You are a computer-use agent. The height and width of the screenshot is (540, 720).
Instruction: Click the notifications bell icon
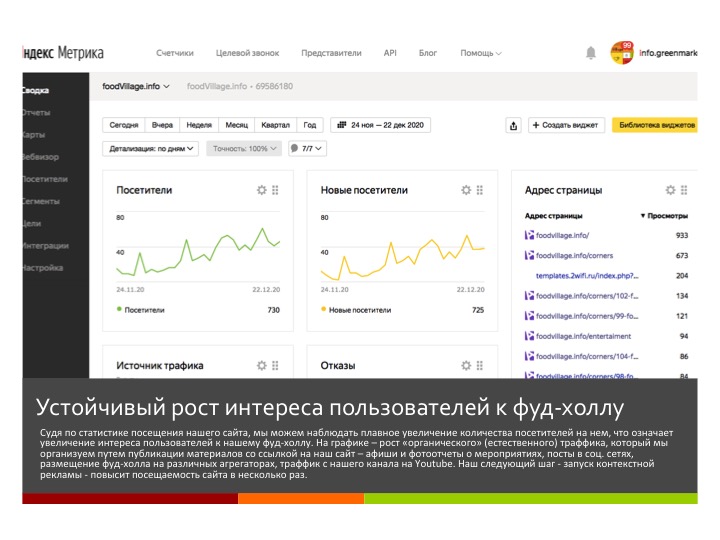point(591,53)
